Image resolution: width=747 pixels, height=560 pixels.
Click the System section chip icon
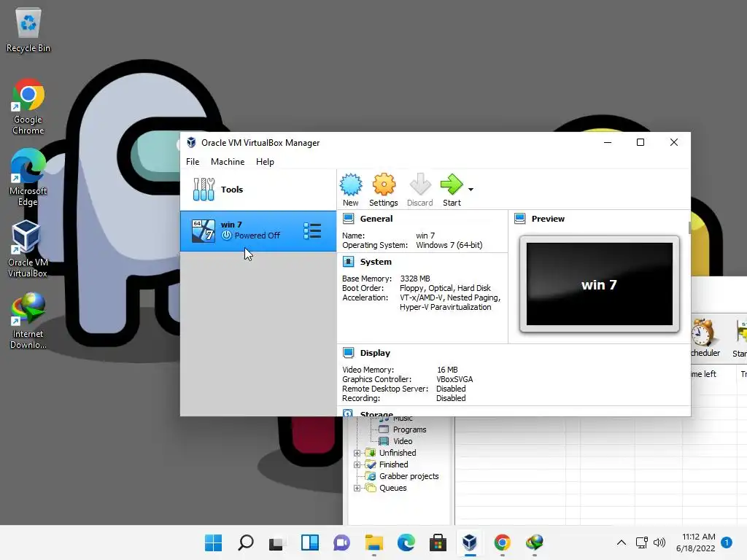(348, 262)
